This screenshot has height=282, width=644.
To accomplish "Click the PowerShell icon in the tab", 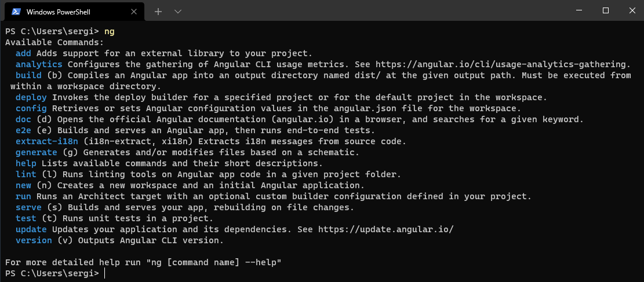I will [x=16, y=12].
